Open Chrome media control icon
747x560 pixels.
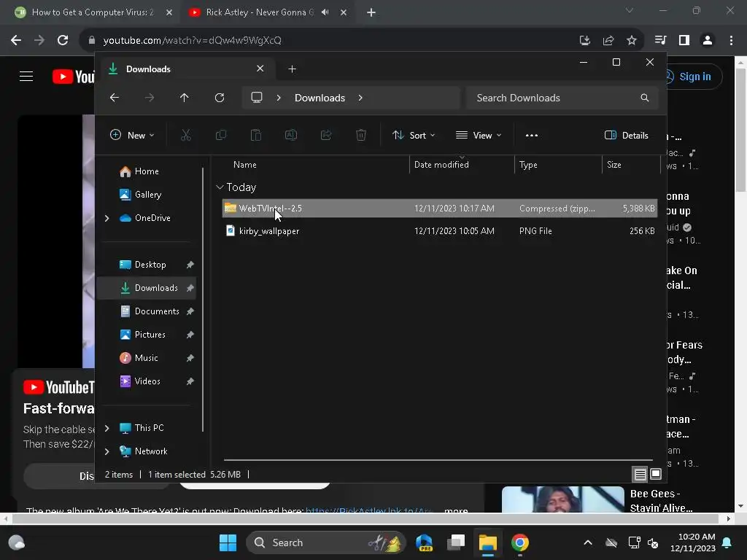pyautogui.click(x=660, y=40)
